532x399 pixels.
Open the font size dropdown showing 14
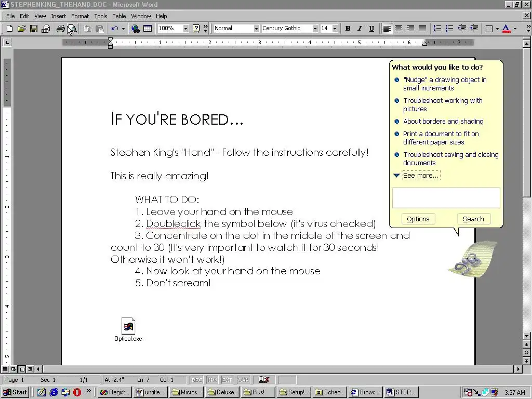pyautogui.click(x=335, y=29)
